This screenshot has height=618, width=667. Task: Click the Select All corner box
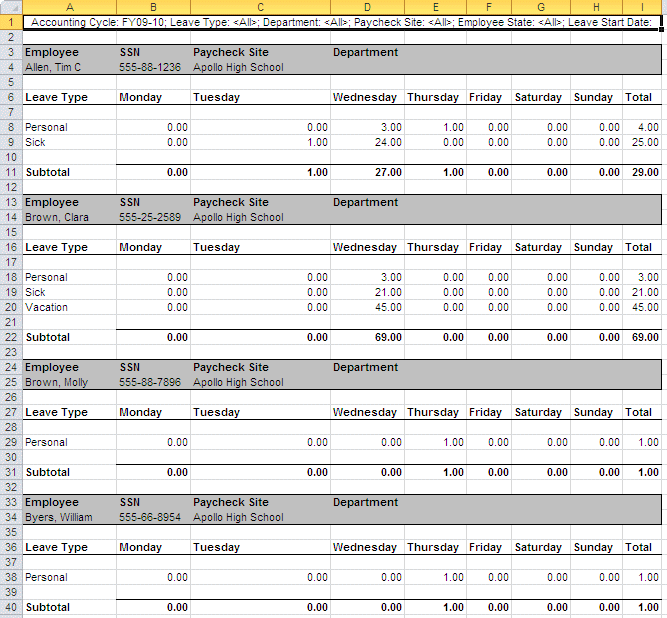coord(11,7)
